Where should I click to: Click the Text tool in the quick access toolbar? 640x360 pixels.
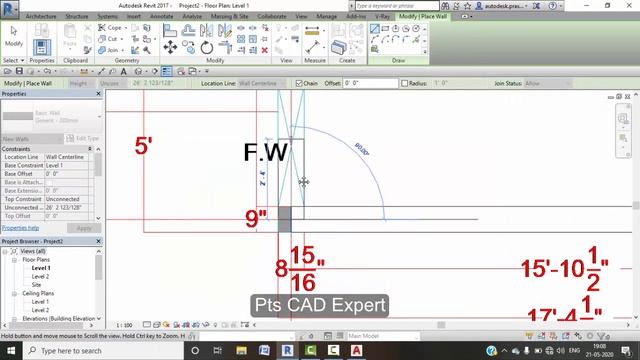click(x=124, y=71)
